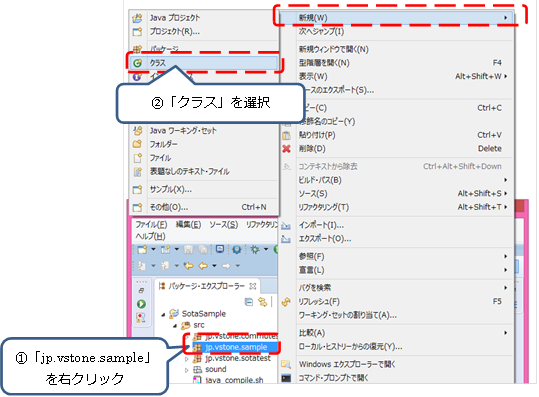The height and width of the screenshot is (397, 539).
Task: Close the パッケージ・エクスプローラー tab
Action: (x=253, y=286)
